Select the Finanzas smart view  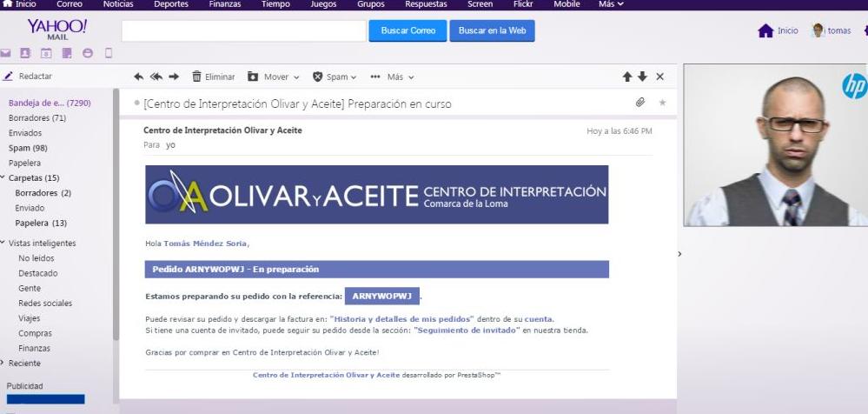tap(35, 348)
